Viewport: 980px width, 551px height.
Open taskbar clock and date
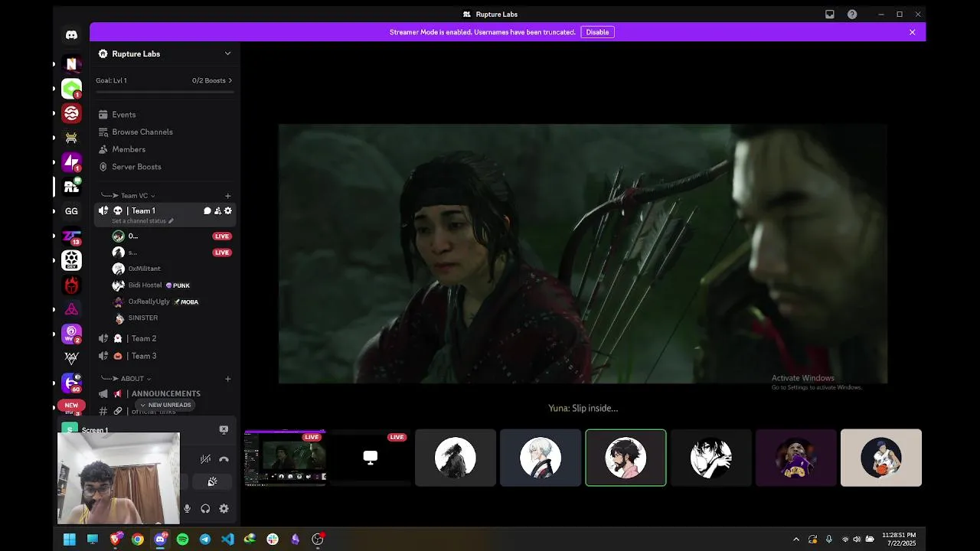coord(899,540)
